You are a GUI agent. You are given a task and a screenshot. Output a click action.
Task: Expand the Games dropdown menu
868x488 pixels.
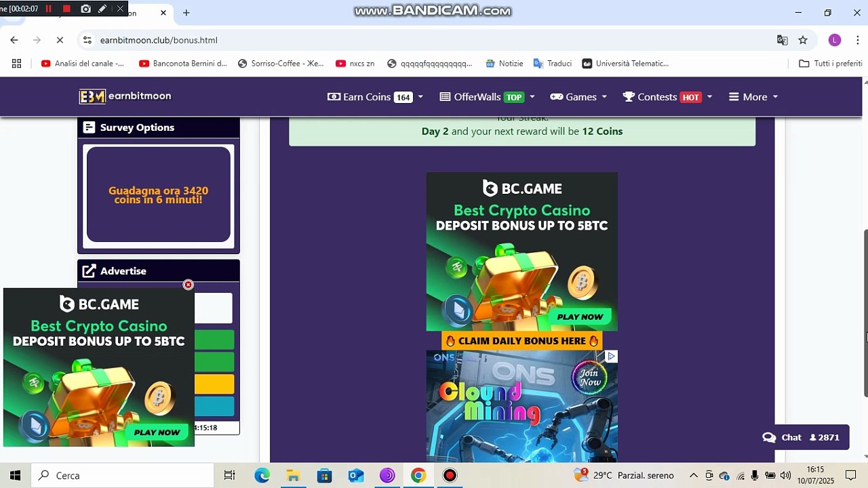(578, 97)
